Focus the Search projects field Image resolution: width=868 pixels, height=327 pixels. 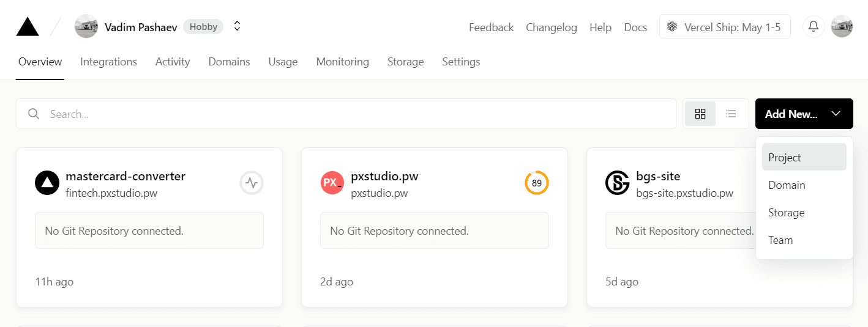(346, 114)
